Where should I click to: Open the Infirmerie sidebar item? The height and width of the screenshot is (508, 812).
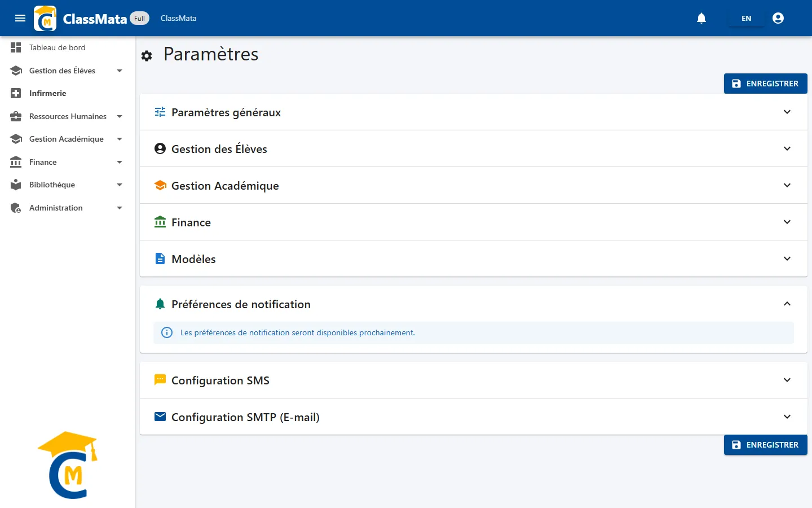(68, 93)
